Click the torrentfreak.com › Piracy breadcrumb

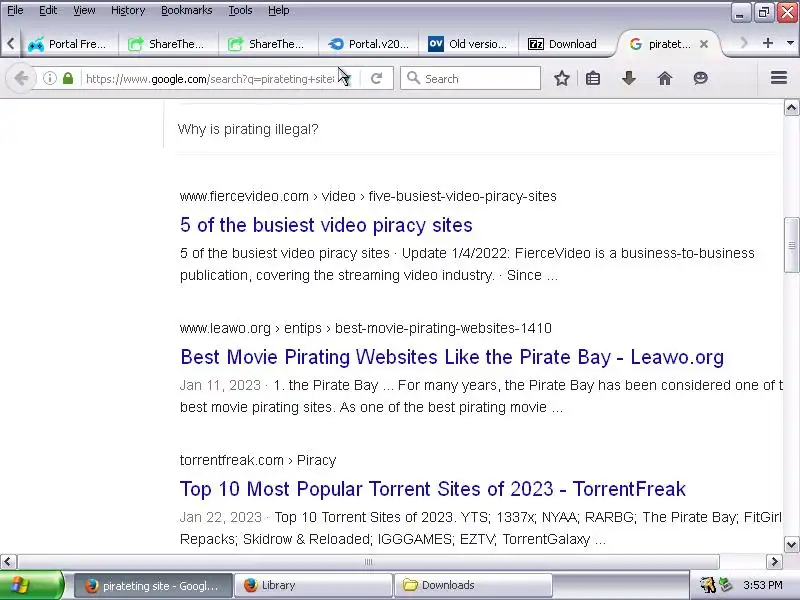click(x=258, y=460)
